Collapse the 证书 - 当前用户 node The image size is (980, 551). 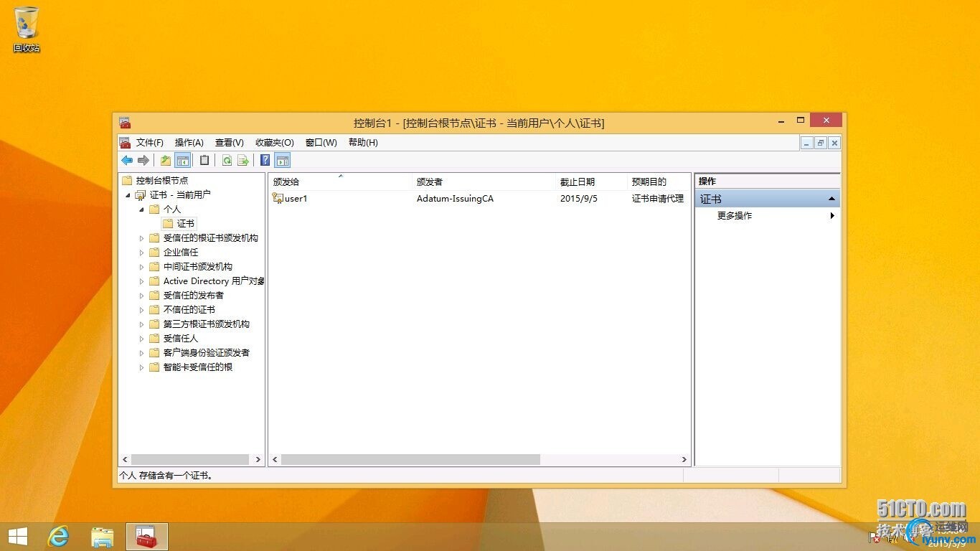tap(128, 195)
